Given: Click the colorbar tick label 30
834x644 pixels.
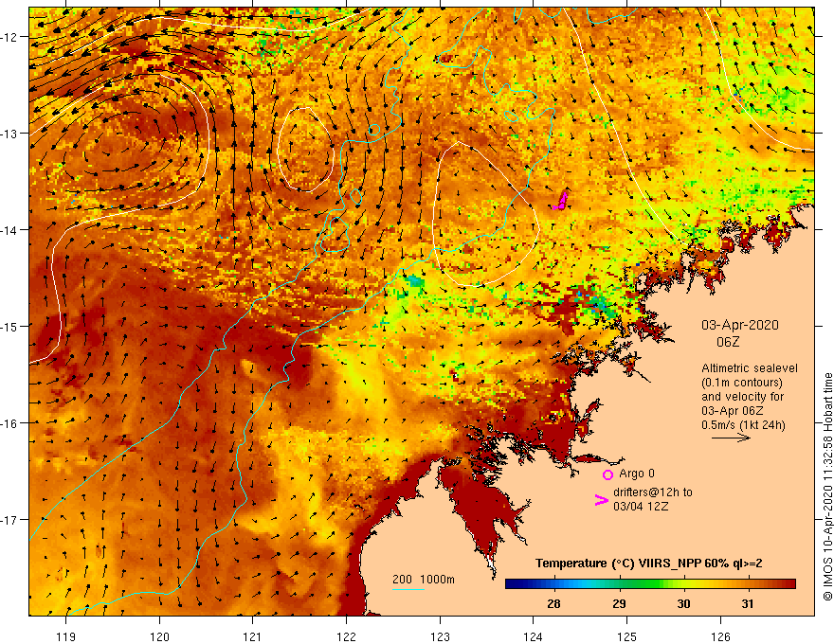Looking at the screenshot, I should 683,603.
